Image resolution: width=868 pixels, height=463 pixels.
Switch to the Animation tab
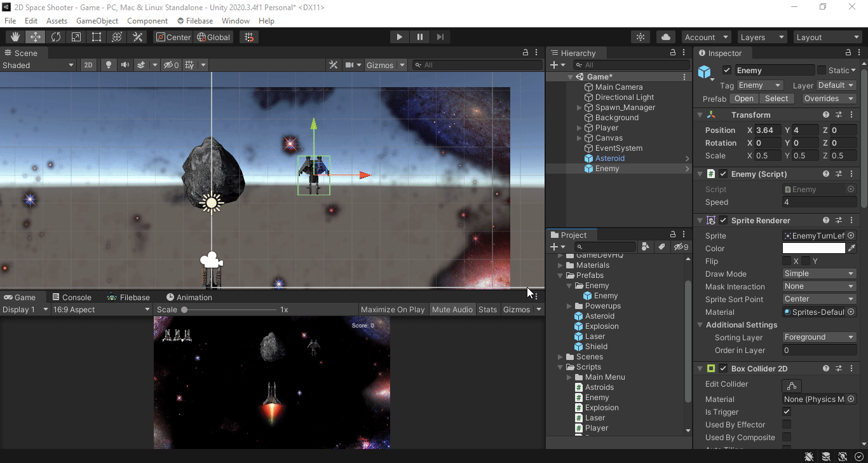189,297
